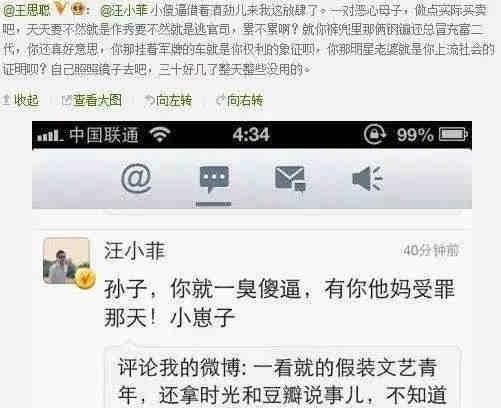The image size is (501, 408).
Task: Rotate the image right with 向右转
Action: [240, 100]
